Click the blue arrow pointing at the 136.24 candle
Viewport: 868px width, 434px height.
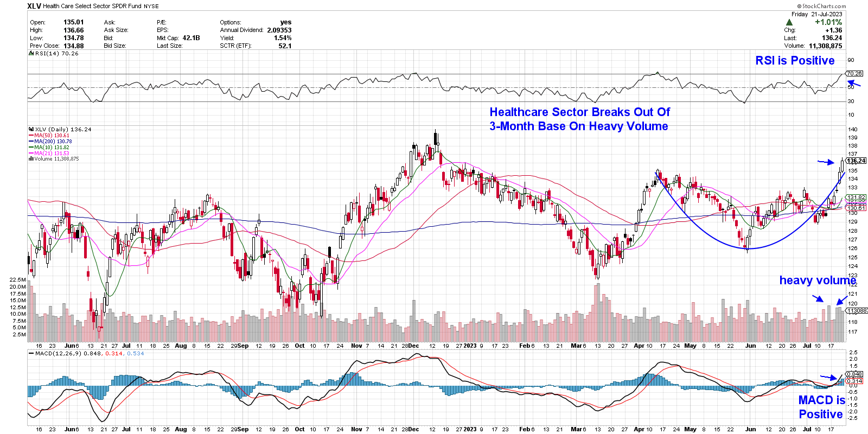[826, 162]
